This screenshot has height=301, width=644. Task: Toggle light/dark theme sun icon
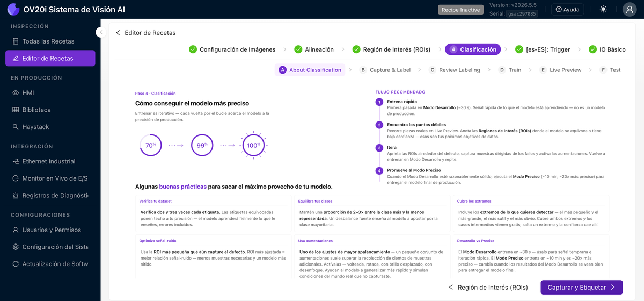(604, 9)
